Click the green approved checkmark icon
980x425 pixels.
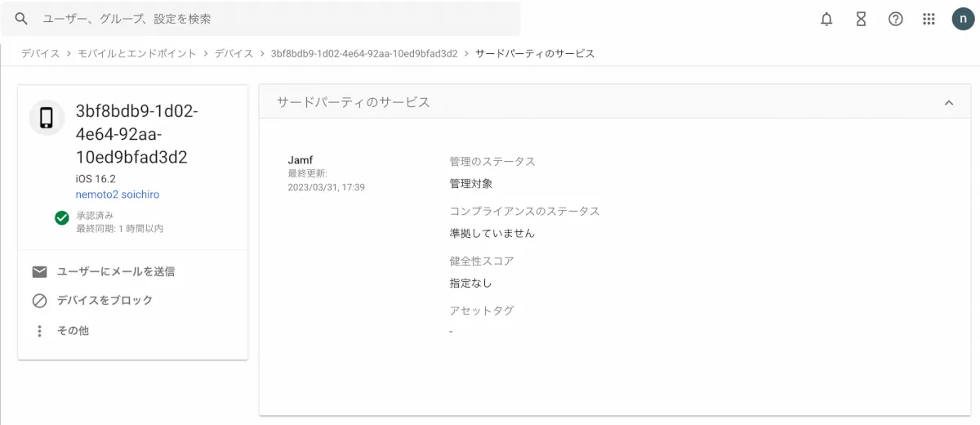point(61,217)
